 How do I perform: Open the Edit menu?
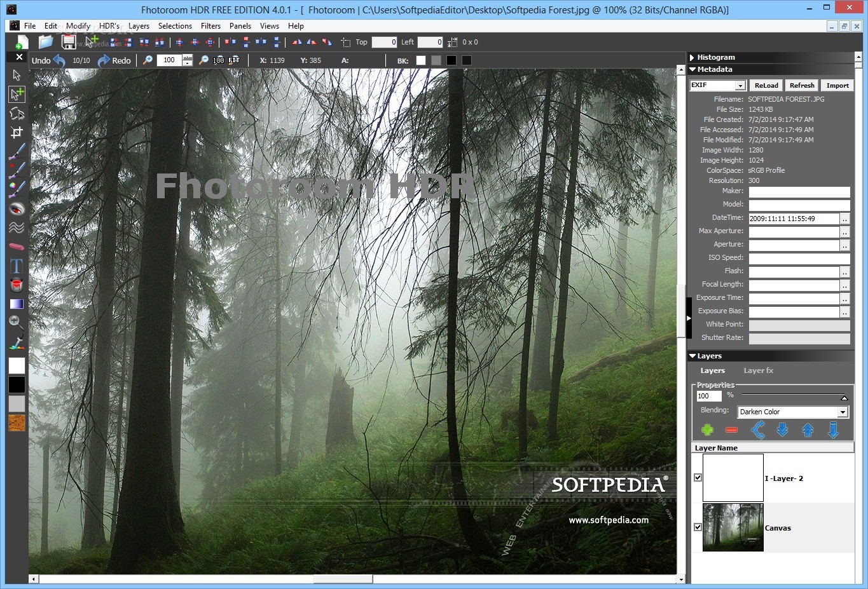pos(51,26)
